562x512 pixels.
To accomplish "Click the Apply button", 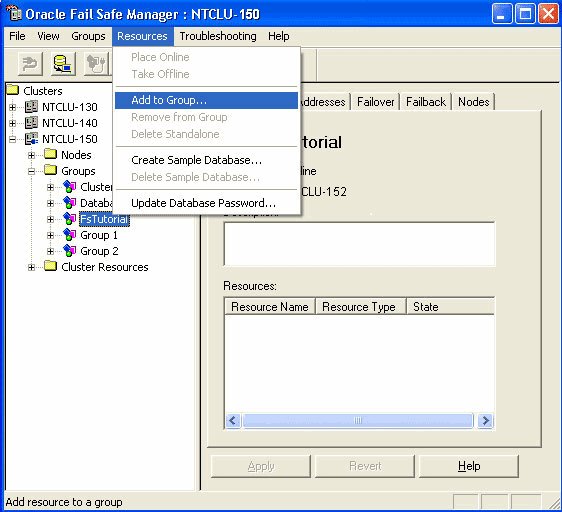I will pyautogui.click(x=261, y=466).
